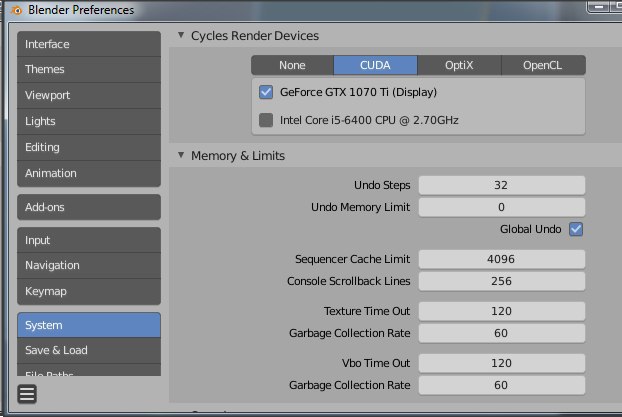Open the Add-ons preferences section
This screenshot has height=417, width=622.
89,207
